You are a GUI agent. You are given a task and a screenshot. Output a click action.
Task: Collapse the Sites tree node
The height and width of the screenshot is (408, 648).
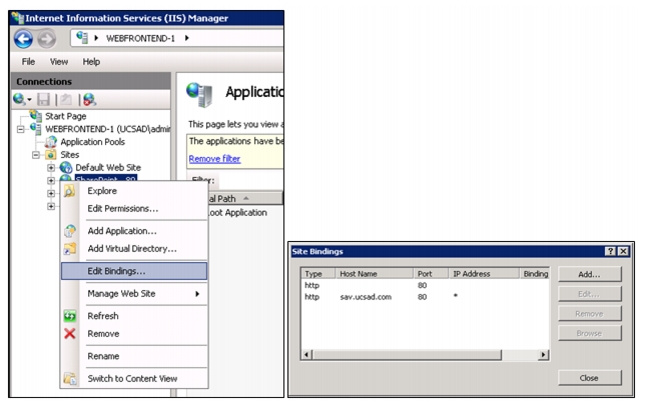pos(36,155)
